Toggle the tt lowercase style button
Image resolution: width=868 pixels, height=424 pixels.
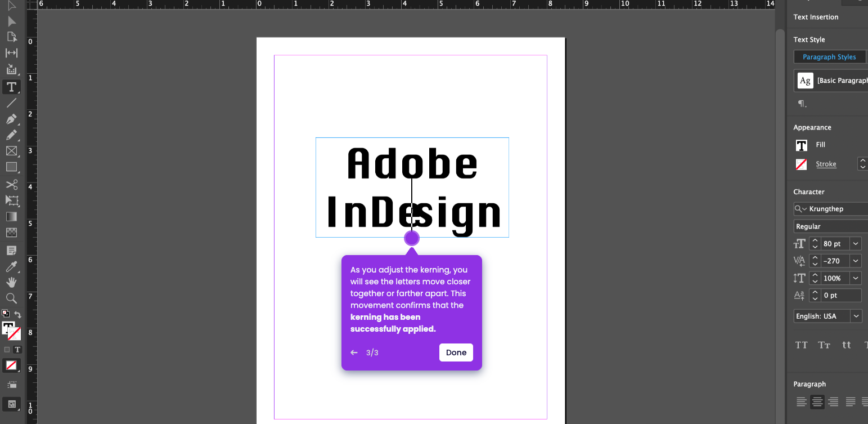(x=847, y=345)
